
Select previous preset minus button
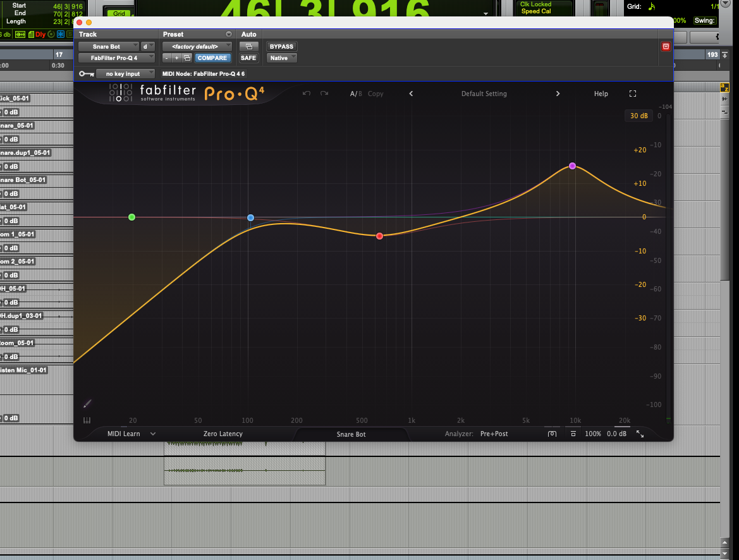click(x=166, y=58)
